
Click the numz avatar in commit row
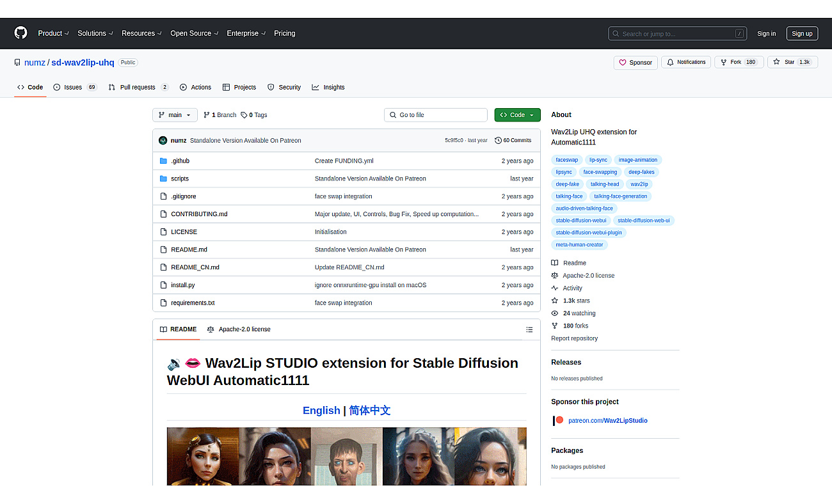coord(163,140)
